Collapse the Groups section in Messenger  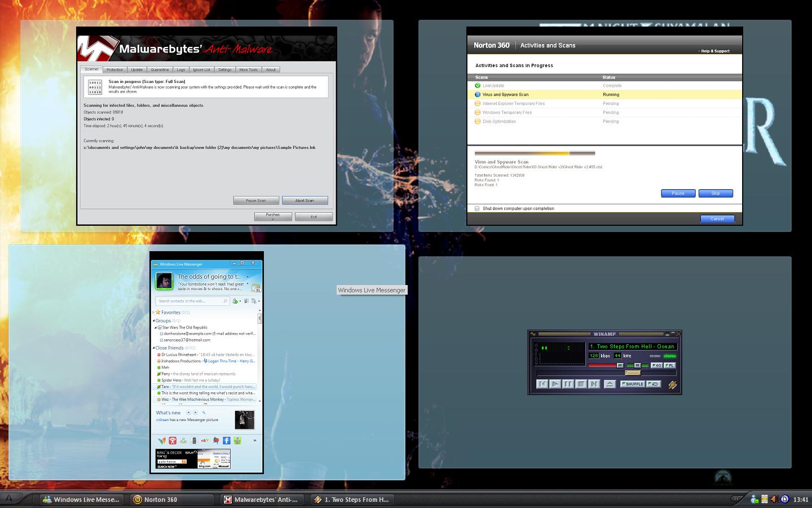pyautogui.click(x=153, y=321)
